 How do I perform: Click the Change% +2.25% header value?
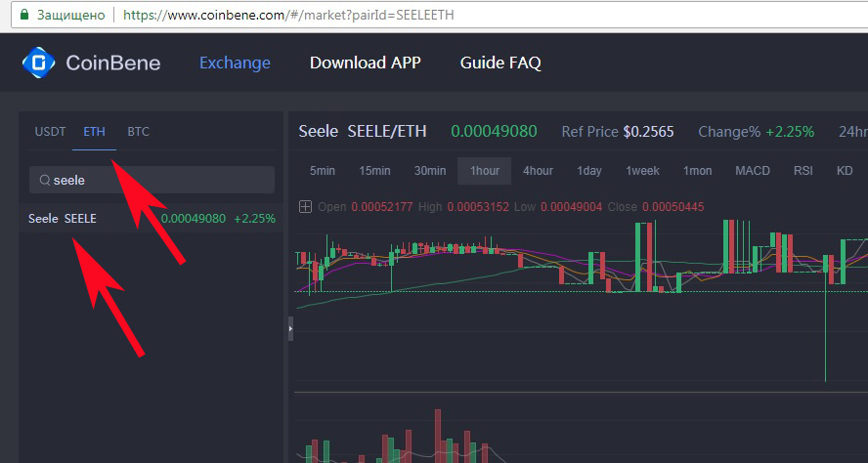click(790, 132)
